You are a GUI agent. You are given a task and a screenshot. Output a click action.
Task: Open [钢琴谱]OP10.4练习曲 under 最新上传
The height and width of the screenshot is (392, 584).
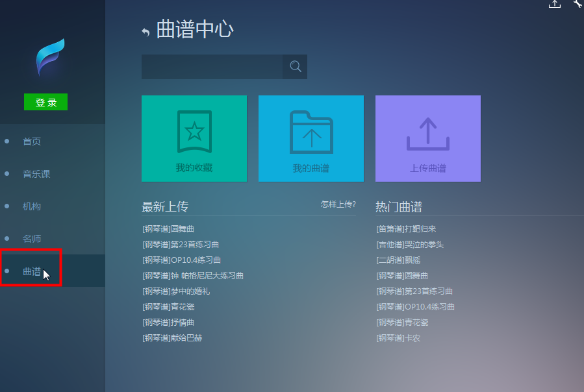(x=182, y=260)
